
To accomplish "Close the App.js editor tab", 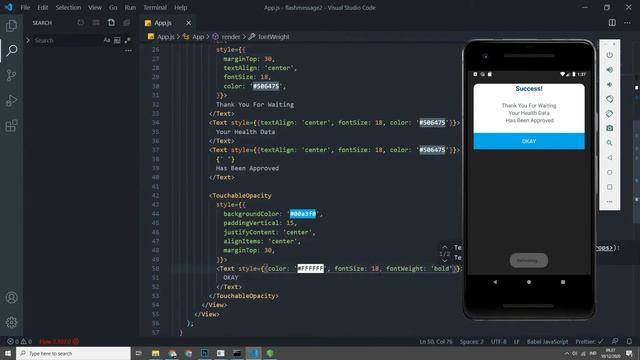I will [x=188, y=23].
